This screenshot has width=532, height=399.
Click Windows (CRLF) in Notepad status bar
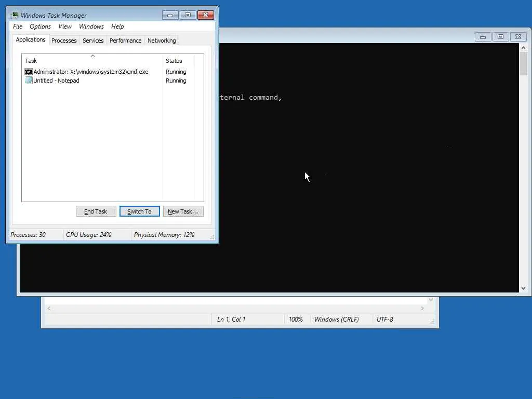click(336, 320)
